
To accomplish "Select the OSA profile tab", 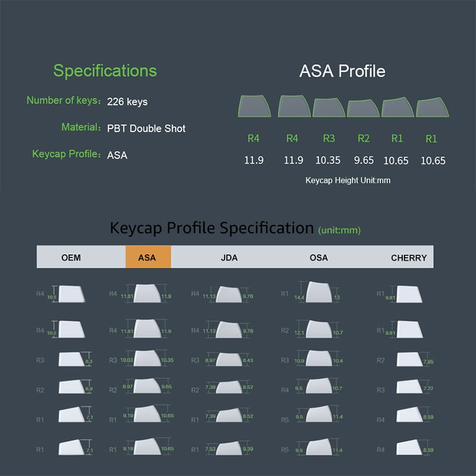I will click(x=319, y=258).
